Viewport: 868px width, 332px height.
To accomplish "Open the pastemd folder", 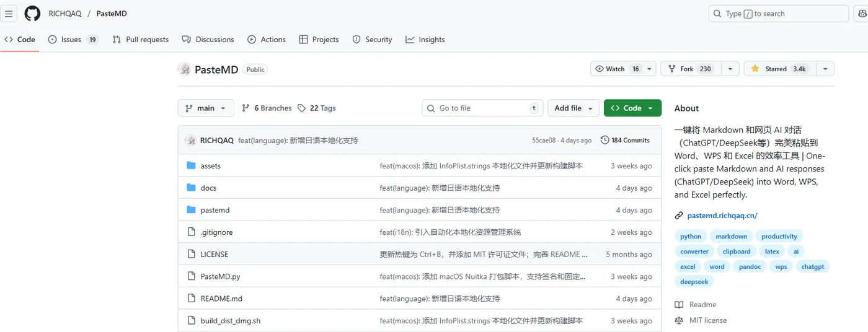I will [215, 210].
